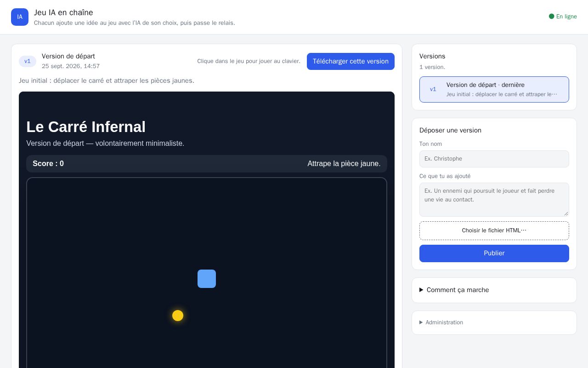Click the v1 badge beside Version de départ
This screenshot has width=588, height=368.
click(28, 61)
